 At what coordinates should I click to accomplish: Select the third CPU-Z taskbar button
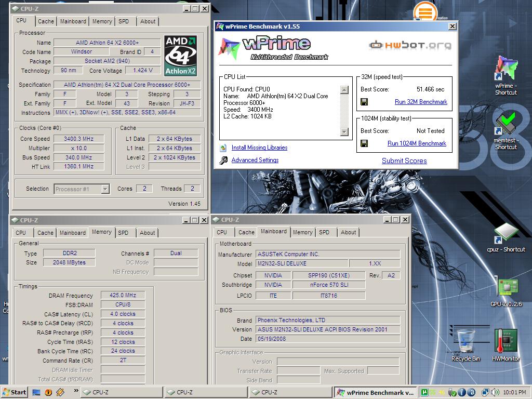tap(291, 393)
